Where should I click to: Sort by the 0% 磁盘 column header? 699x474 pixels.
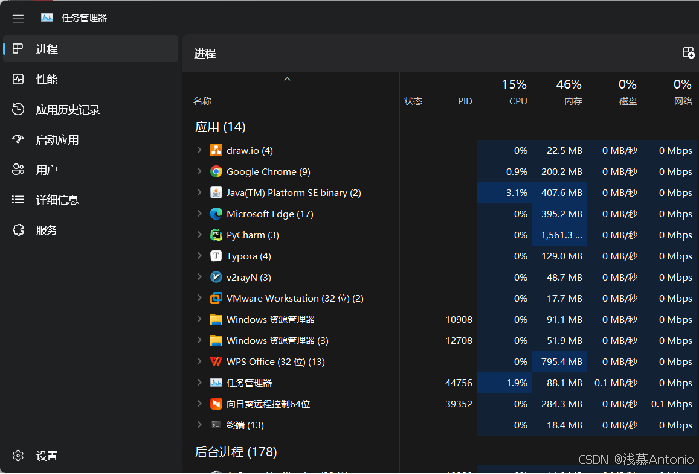click(627, 92)
